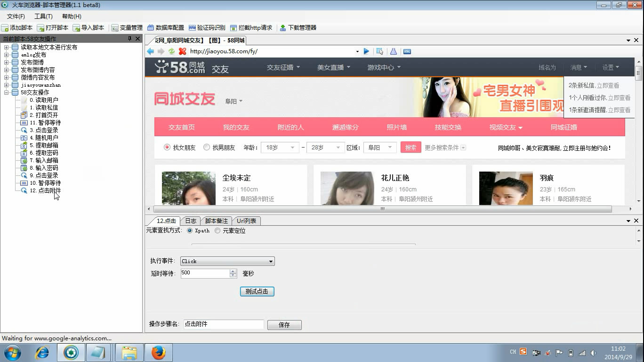Expand the 读取本地文本进行发布 script node
Screen dimensions: 644x362
[x=7, y=47]
